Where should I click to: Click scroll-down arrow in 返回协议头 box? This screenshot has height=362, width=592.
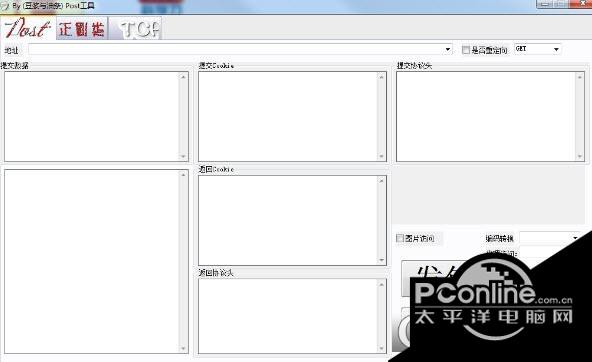pos(381,348)
